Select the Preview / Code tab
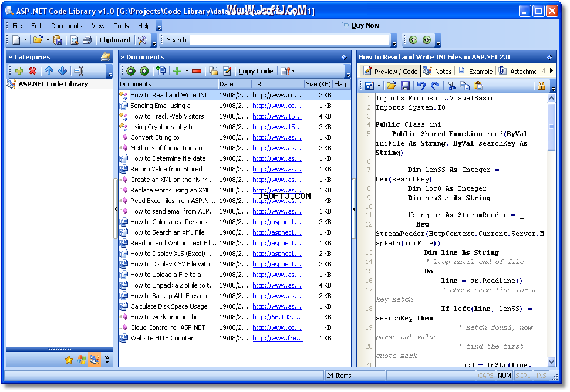 [x=391, y=71]
